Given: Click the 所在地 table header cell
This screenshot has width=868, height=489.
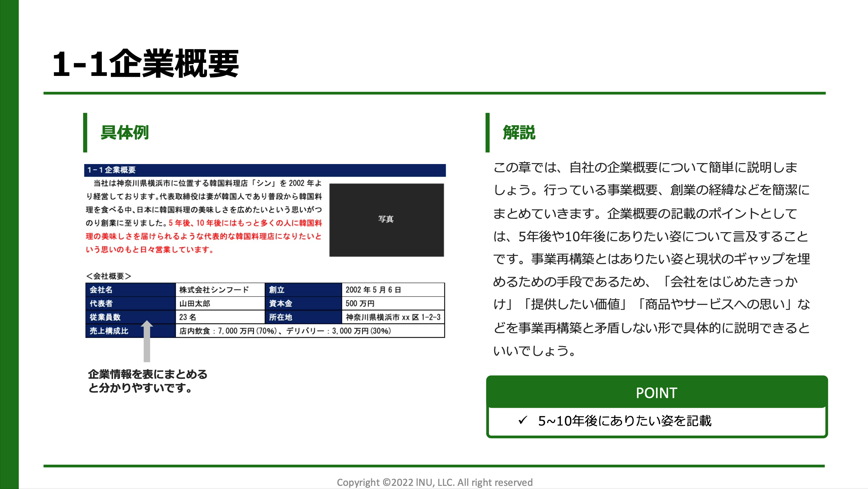Looking at the screenshot, I should (x=303, y=317).
